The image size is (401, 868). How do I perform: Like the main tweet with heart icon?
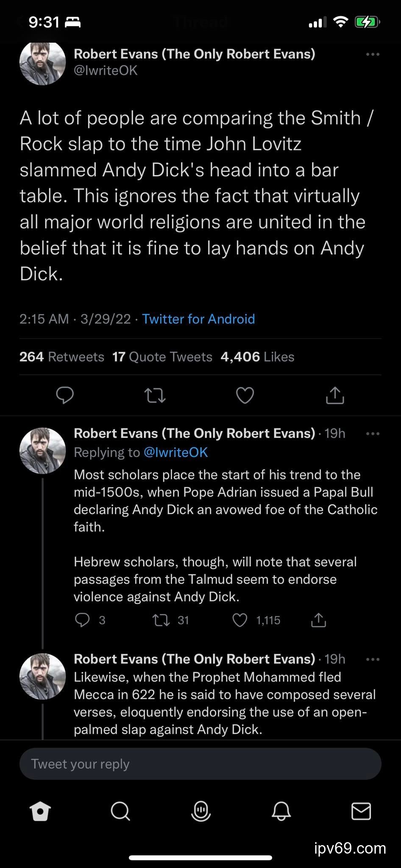point(245,395)
